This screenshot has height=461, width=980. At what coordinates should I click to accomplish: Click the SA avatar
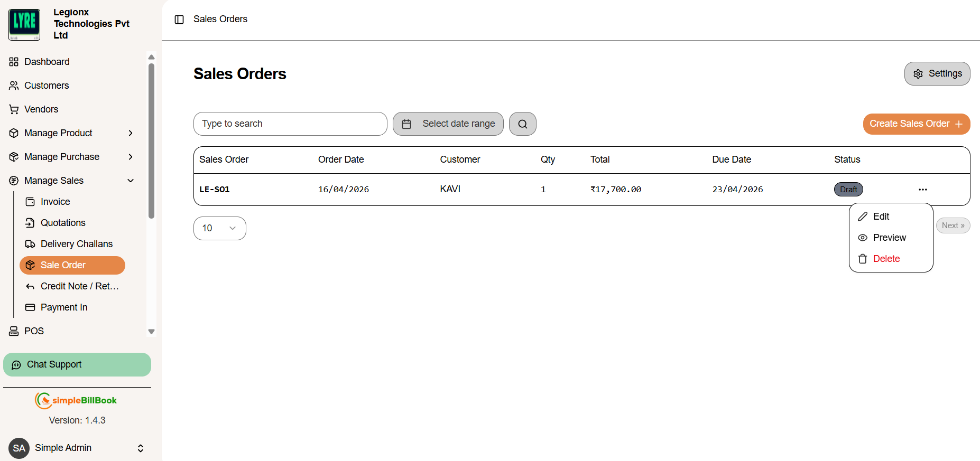(x=19, y=448)
